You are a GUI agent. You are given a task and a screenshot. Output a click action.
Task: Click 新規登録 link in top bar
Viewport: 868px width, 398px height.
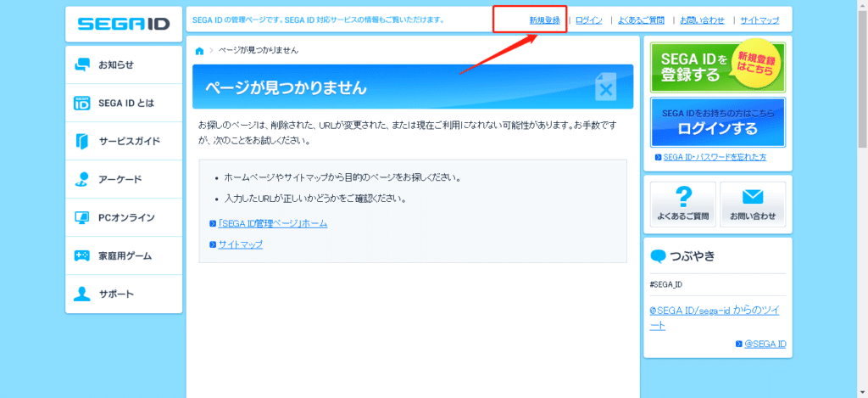pyautogui.click(x=545, y=20)
